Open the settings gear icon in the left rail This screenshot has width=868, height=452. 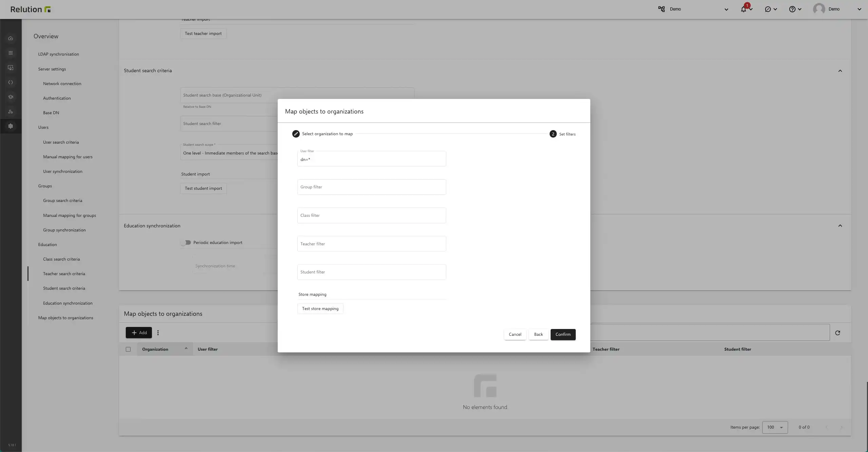click(x=11, y=126)
